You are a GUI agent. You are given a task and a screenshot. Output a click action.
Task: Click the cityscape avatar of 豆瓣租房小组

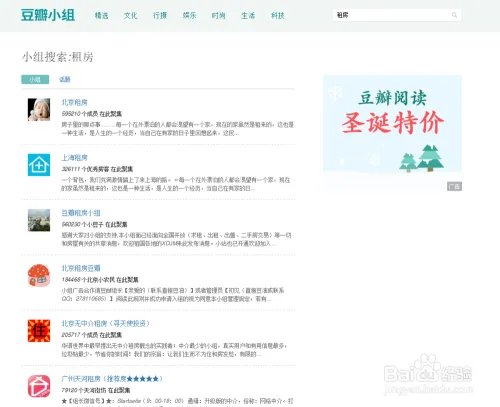click(39, 220)
